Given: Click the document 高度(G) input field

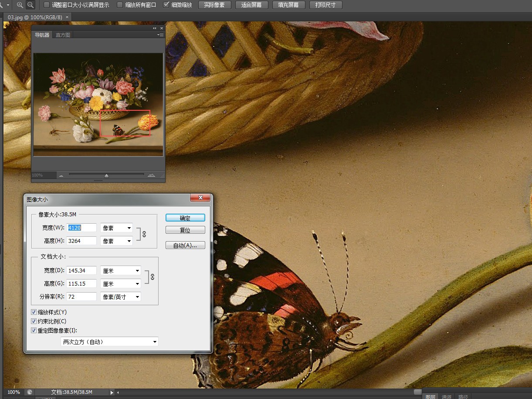Looking at the screenshot, I should [81, 283].
